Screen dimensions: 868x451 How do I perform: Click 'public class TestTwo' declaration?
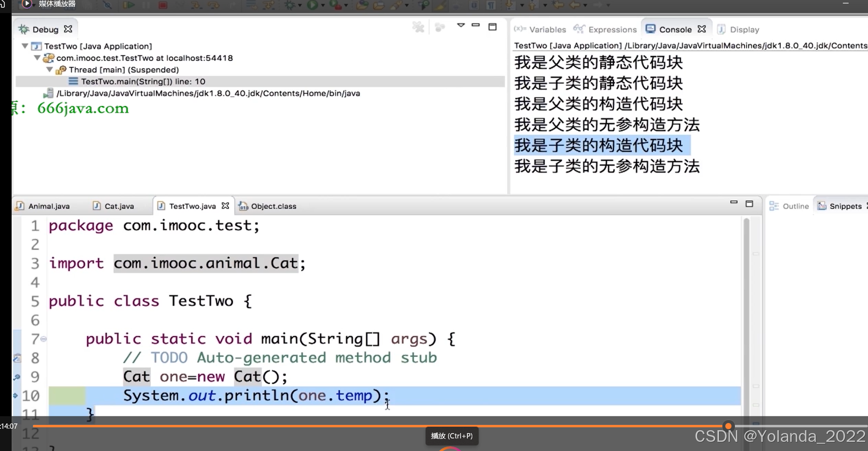(141, 301)
